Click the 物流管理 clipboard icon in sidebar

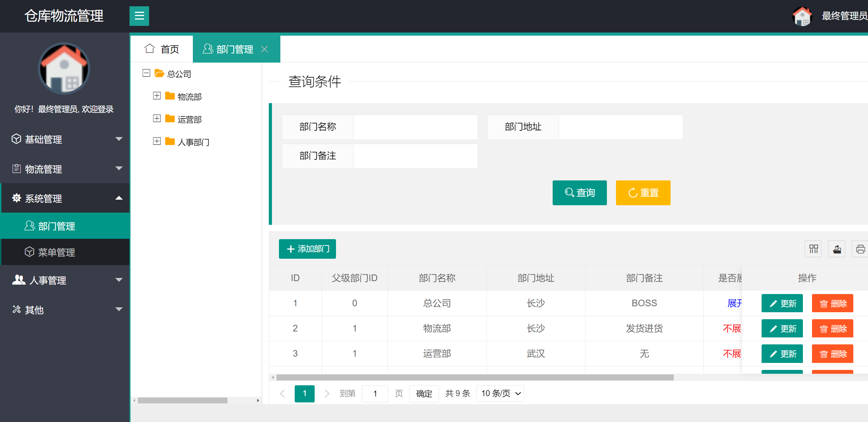16,169
